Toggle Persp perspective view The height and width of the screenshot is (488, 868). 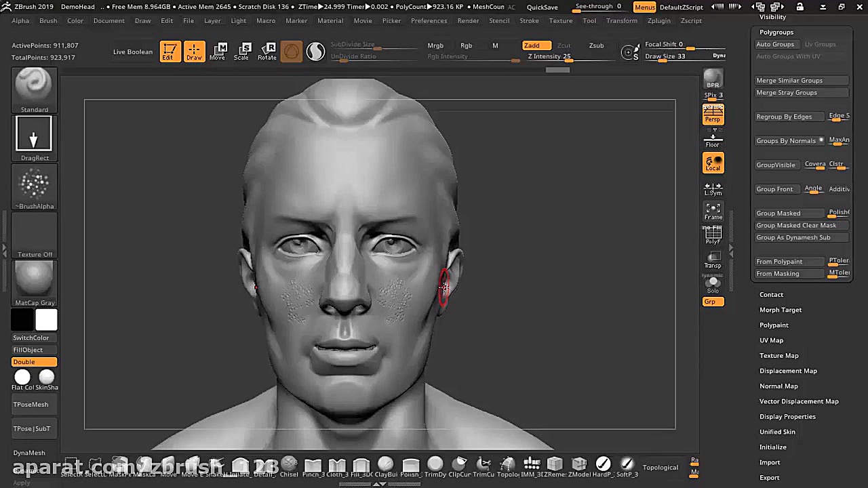pos(713,115)
